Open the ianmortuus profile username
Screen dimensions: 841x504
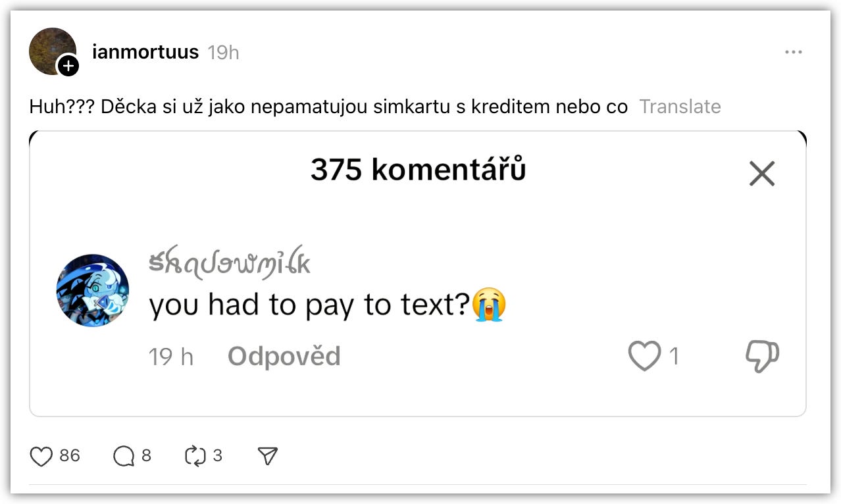click(145, 52)
